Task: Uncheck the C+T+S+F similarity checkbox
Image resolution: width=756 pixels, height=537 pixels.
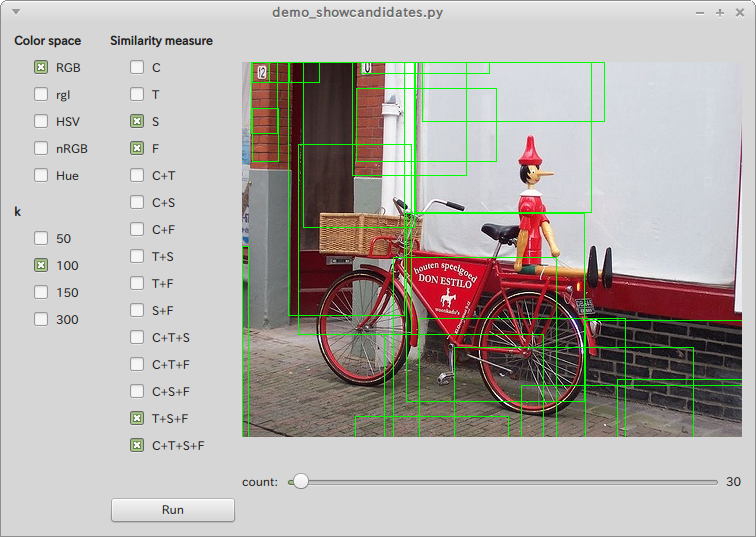Action: [137, 445]
